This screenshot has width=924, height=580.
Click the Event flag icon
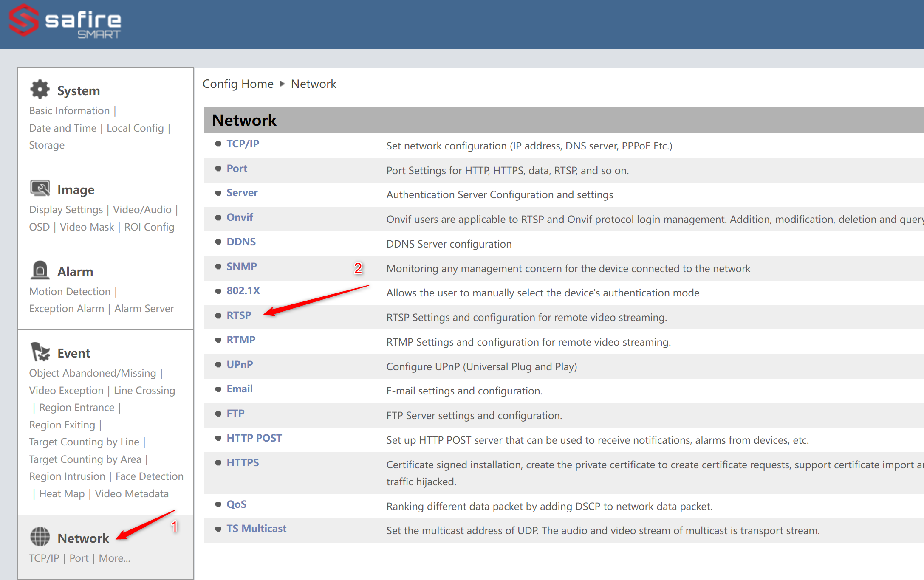tap(40, 352)
